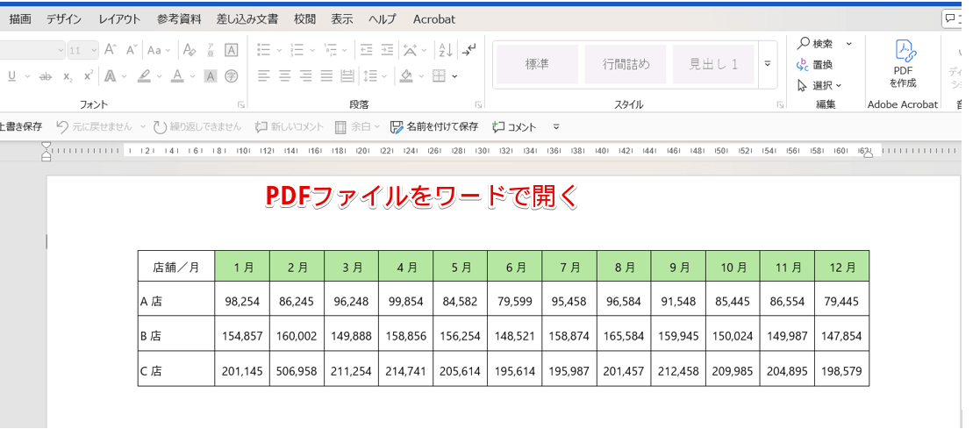Apply text highlight color marker
The width and height of the screenshot is (980, 429).
tap(145, 76)
